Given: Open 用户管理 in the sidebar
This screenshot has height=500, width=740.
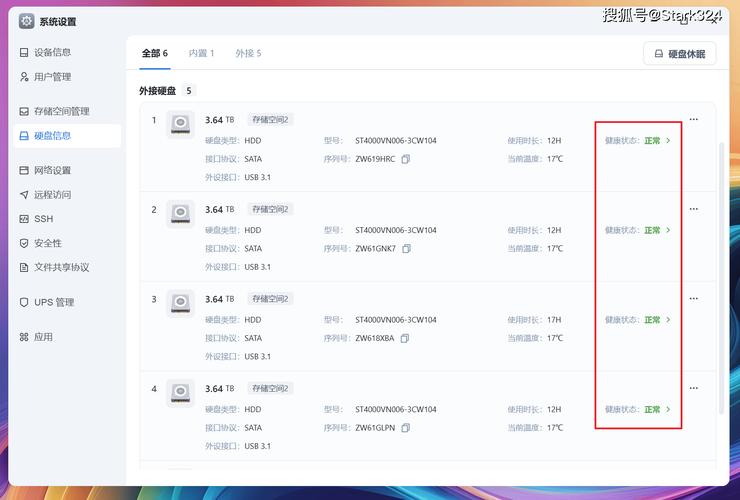Looking at the screenshot, I should pyautogui.click(x=45, y=76).
